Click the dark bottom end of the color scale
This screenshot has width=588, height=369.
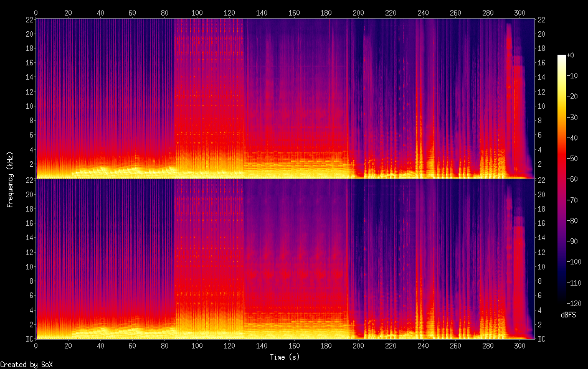click(x=562, y=300)
